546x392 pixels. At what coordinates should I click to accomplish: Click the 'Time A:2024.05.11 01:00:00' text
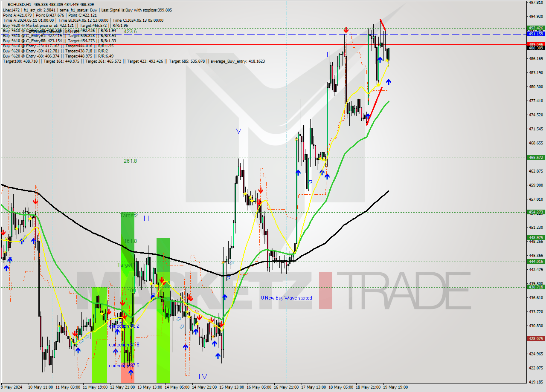click(28, 20)
